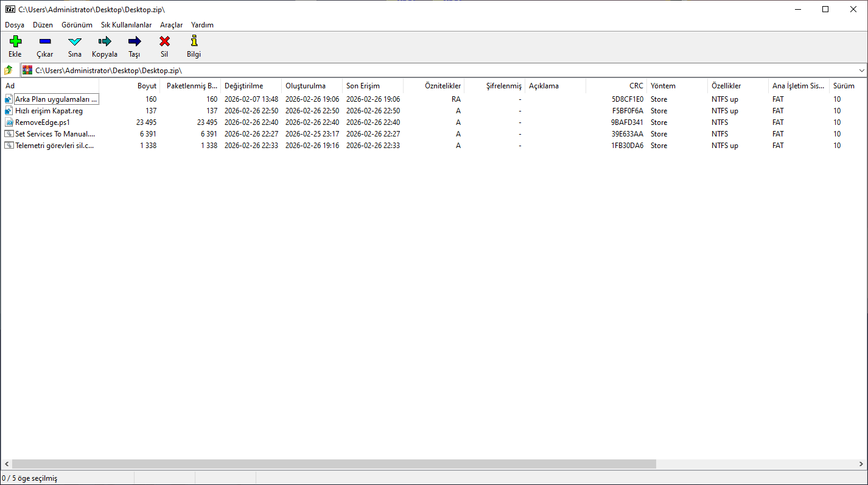
Task: Close the 7-Zip window
Action: pyautogui.click(x=853, y=9)
